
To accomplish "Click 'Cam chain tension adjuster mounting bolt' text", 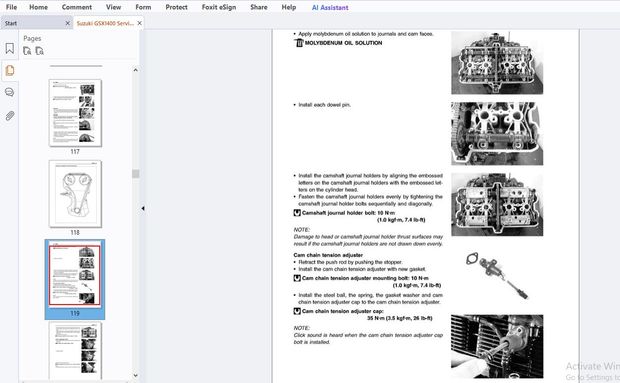I will (x=365, y=278).
